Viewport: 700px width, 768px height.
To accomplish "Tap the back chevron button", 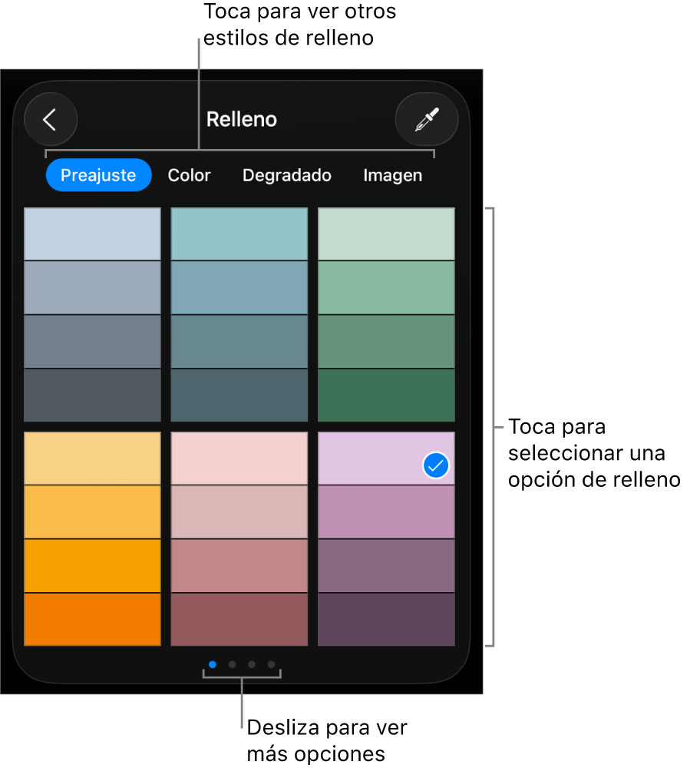I will point(51,120).
